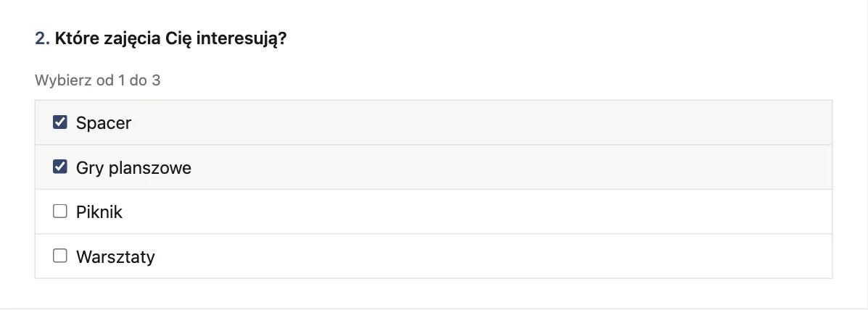Select the "Warsztaty" label text
Viewport: 868px width, 310px height.
click(x=115, y=256)
